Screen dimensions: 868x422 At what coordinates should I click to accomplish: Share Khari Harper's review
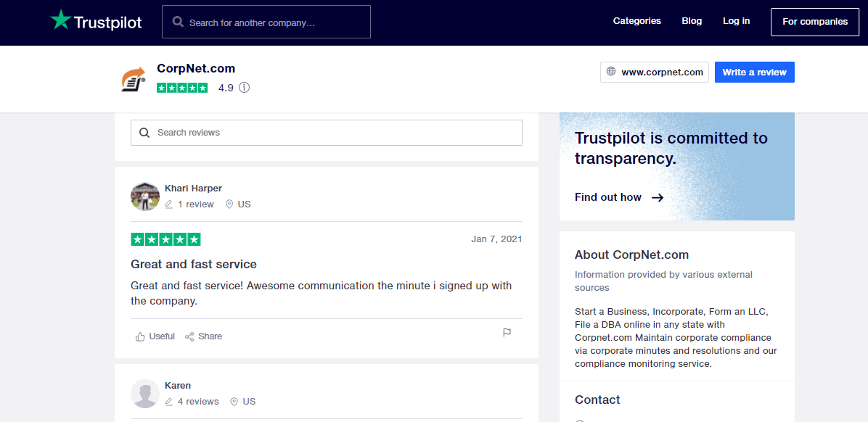(x=203, y=336)
